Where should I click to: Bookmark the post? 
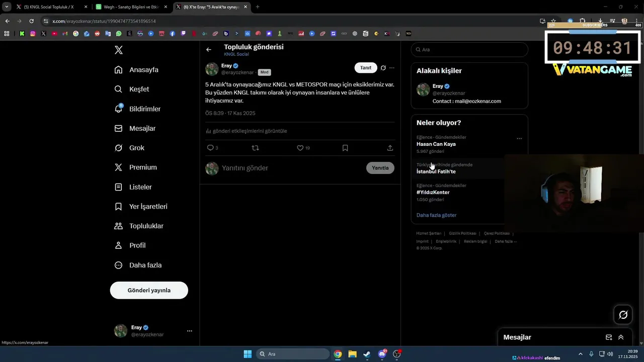[345, 148]
